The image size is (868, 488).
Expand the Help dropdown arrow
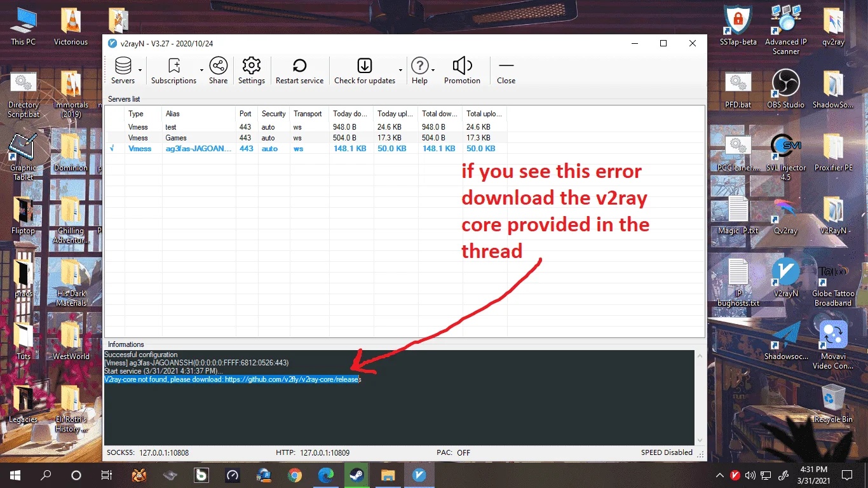(433, 71)
